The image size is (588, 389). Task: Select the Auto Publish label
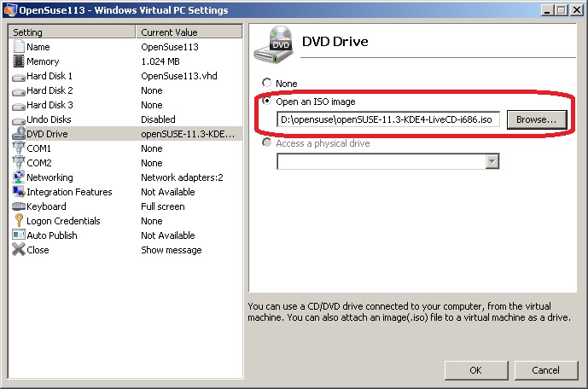coord(52,235)
